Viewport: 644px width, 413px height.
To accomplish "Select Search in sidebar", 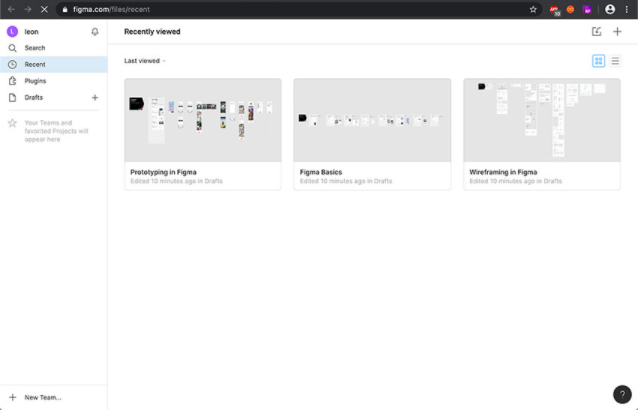I will [54, 48].
